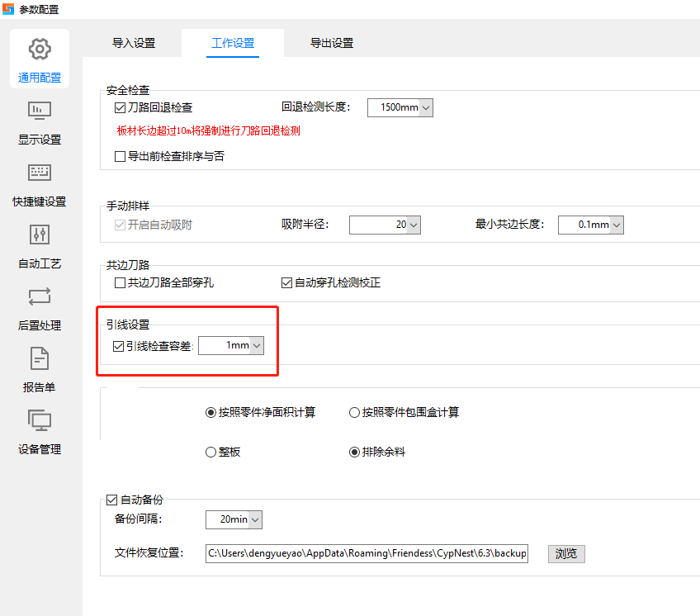Screen dimensions: 700x616
Task: Enable 导出前检查排序与否 checkbox
Action: pos(120,156)
